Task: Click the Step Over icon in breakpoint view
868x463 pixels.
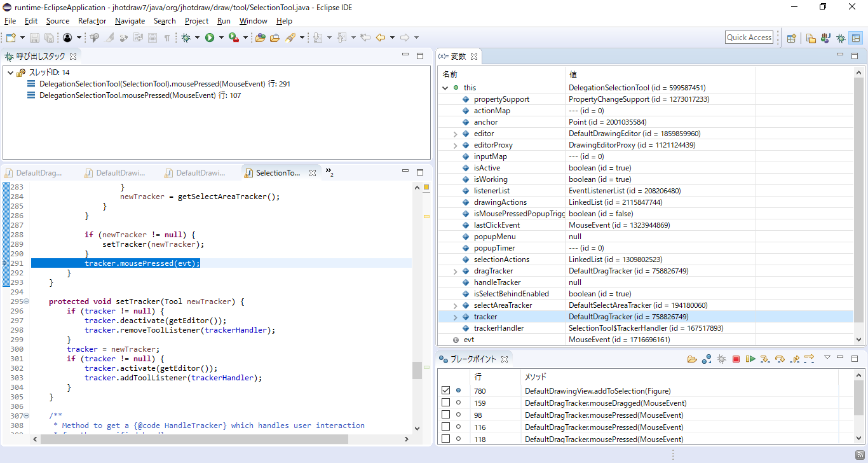Action: pos(780,359)
